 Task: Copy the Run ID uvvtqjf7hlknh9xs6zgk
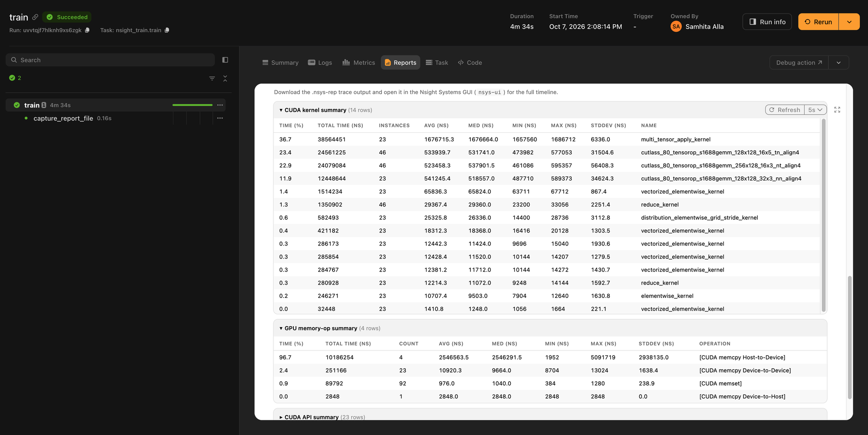tap(87, 30)
